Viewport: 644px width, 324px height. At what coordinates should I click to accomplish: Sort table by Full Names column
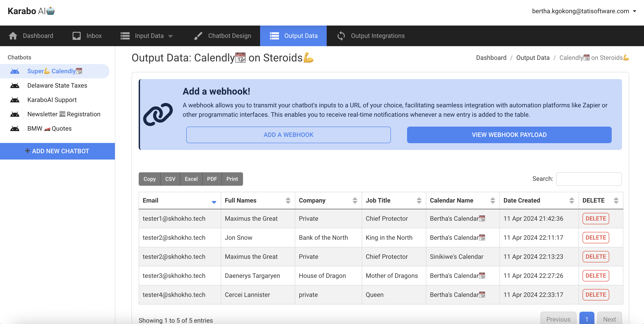coord(288,201)
